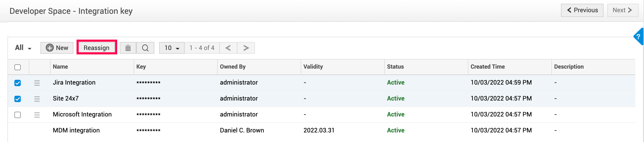This screenshot has width=644, height=142.
Task: Click the New integration key button
Action: (57, 48)
